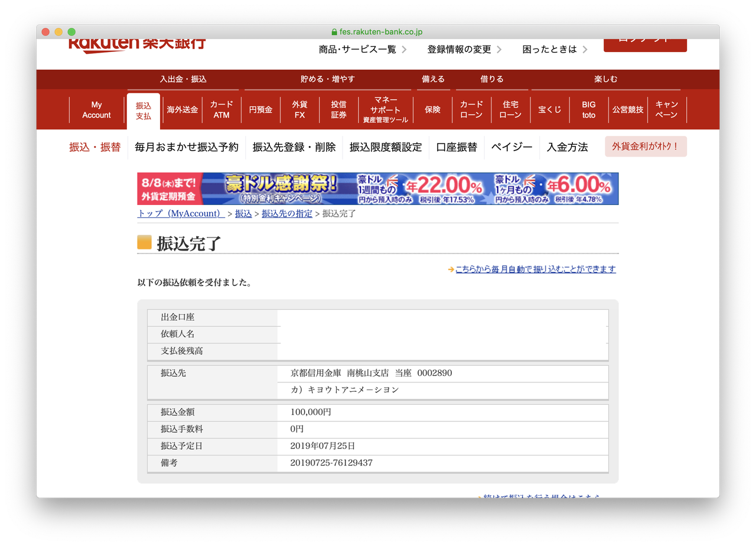Screen dimensions: 756x546
Task: Click the payee name カ)キヨウトアニメーシヨン
Action: click(x=345, y=390)
